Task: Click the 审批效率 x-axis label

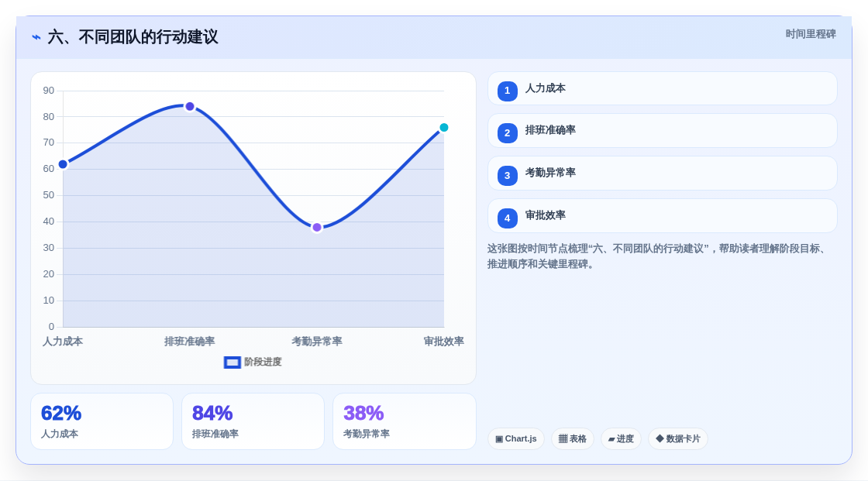Action: click(x=444, y=342)
